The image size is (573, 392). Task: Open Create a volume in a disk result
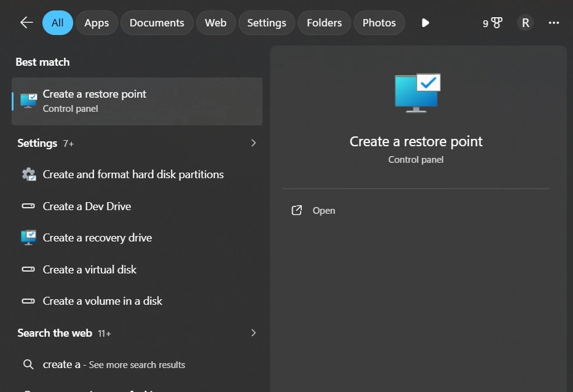pos(137,301)
